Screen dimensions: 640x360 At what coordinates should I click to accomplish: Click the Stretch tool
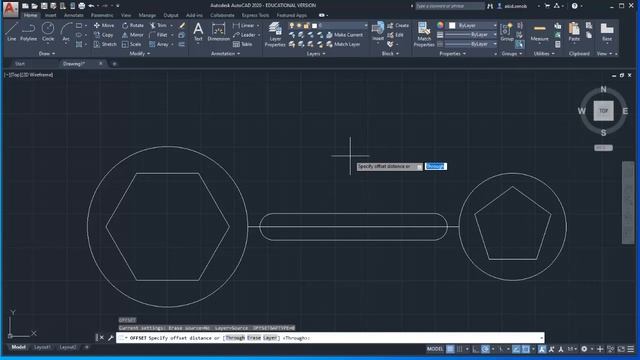[105, 44]
